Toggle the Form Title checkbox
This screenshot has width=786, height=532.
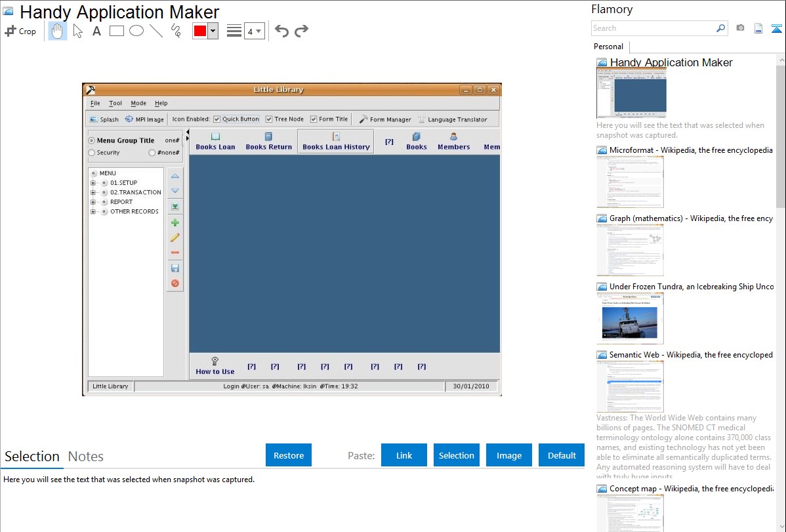(x=314, y=119)
